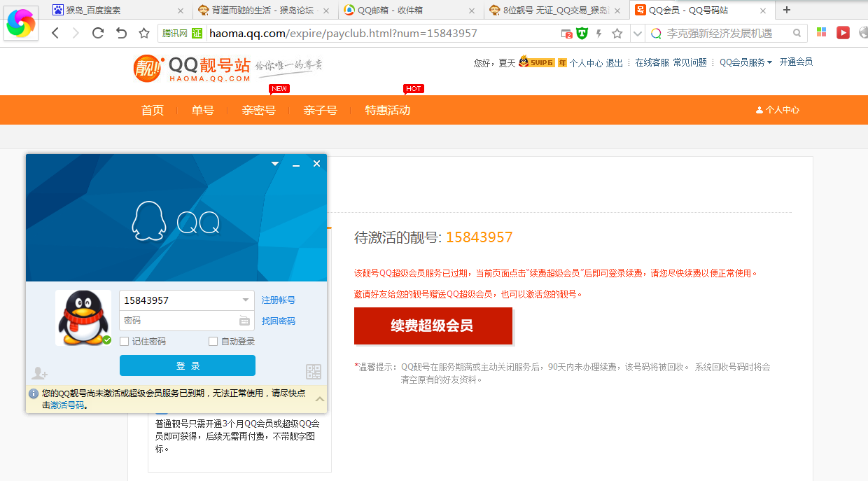Image resolution: width=868 pixels, height=481 pixels.
Task: Check the 记住密码 checkbox
Action: (x=125, y=342)
